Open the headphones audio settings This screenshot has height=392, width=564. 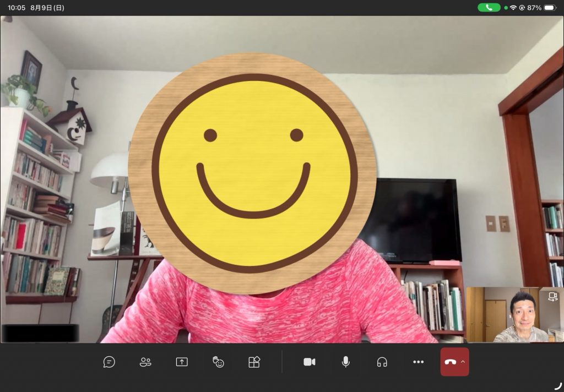(382, 362)
